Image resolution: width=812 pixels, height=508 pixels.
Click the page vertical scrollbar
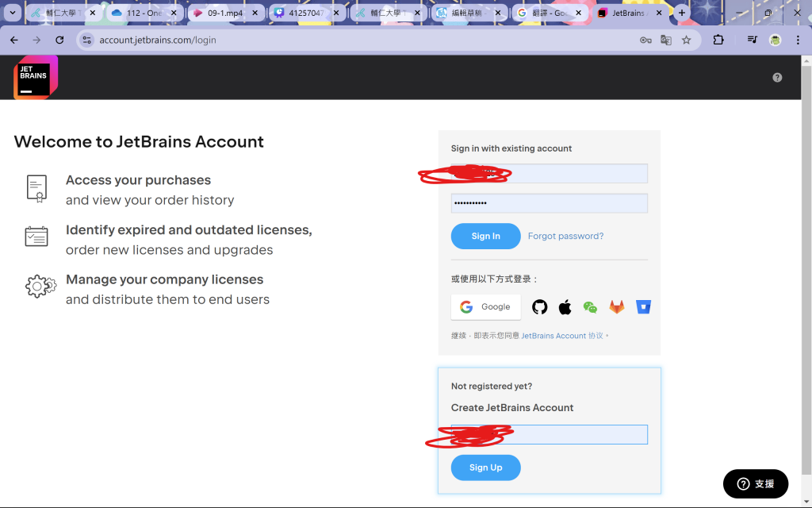pos(806,270)
